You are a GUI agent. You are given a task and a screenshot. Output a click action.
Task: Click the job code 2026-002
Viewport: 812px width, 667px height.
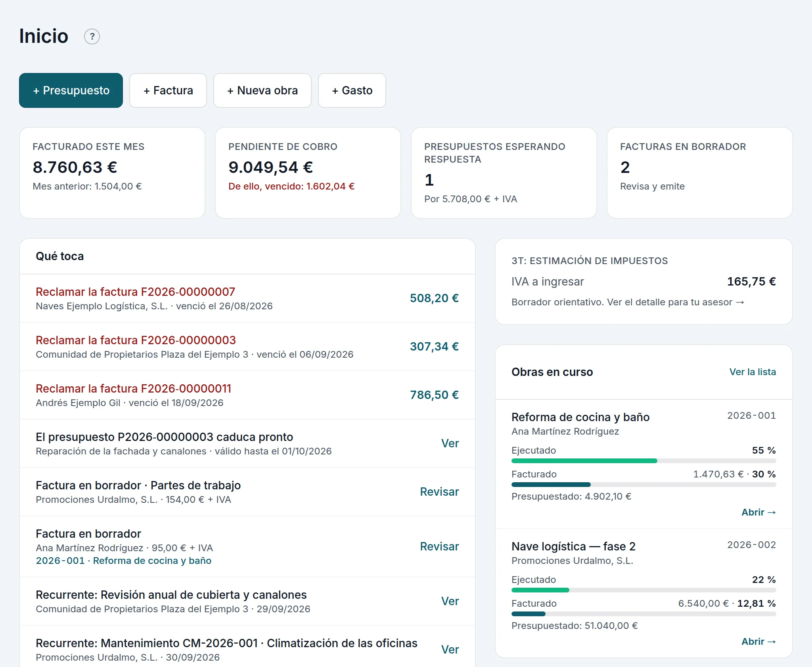(751, 545)
